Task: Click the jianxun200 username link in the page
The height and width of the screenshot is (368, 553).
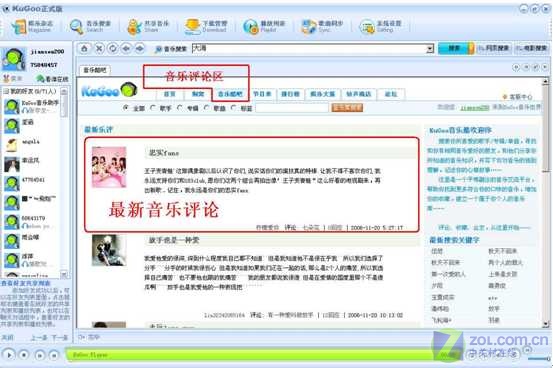Action: pos(475,108)
